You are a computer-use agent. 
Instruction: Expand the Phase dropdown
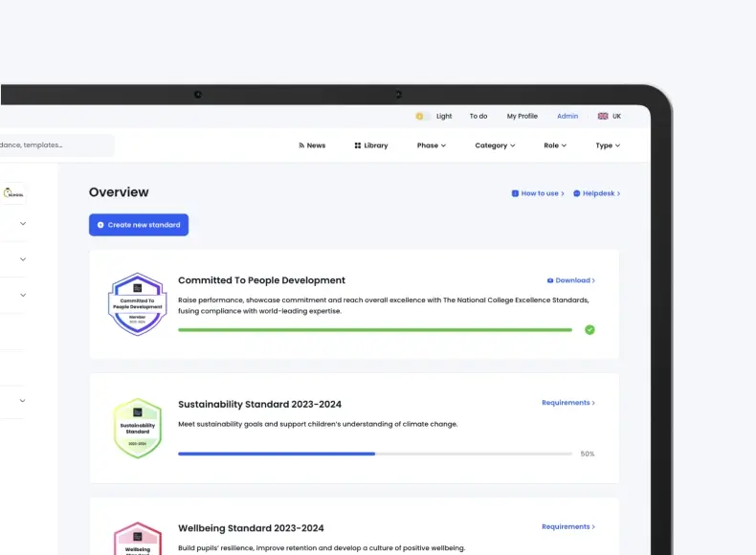431,145
